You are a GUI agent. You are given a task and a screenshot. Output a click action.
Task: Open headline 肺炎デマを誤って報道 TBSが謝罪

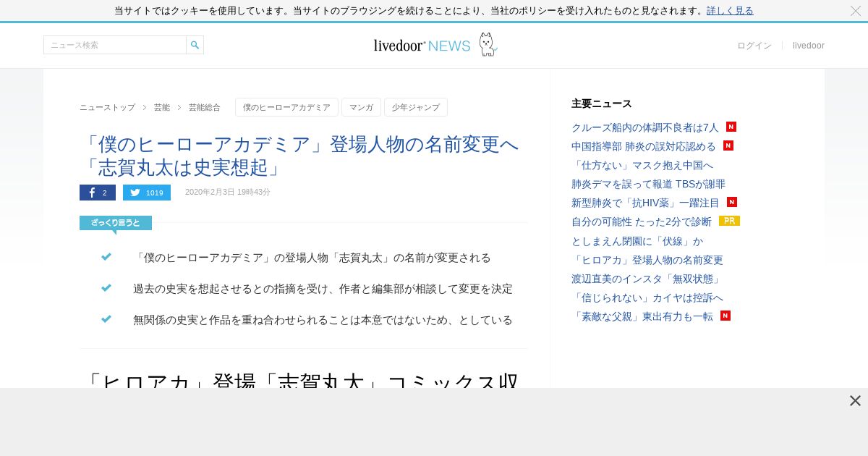(648, 184)
